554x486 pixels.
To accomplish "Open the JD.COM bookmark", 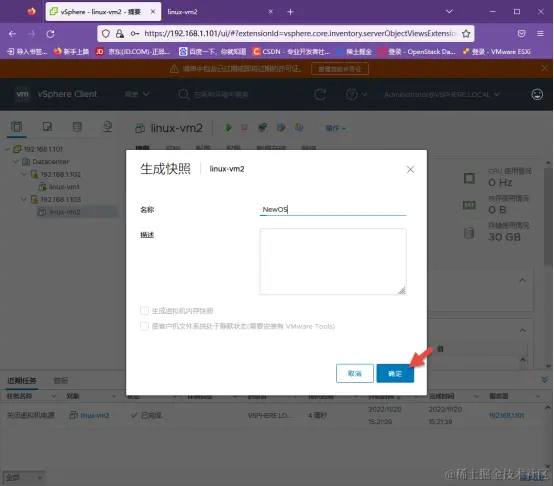I will (x=133, y=52).
